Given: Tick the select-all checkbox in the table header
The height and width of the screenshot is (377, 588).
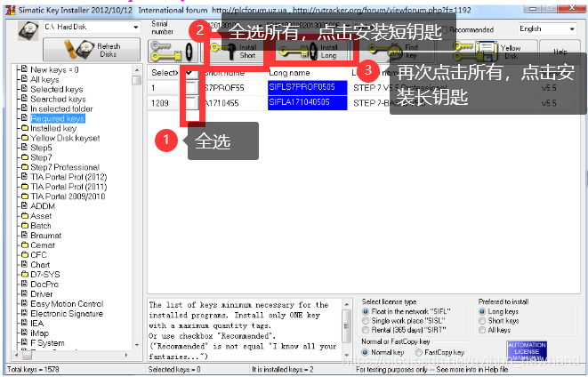Looking at the screenshot, I should (x=189, y=73).
